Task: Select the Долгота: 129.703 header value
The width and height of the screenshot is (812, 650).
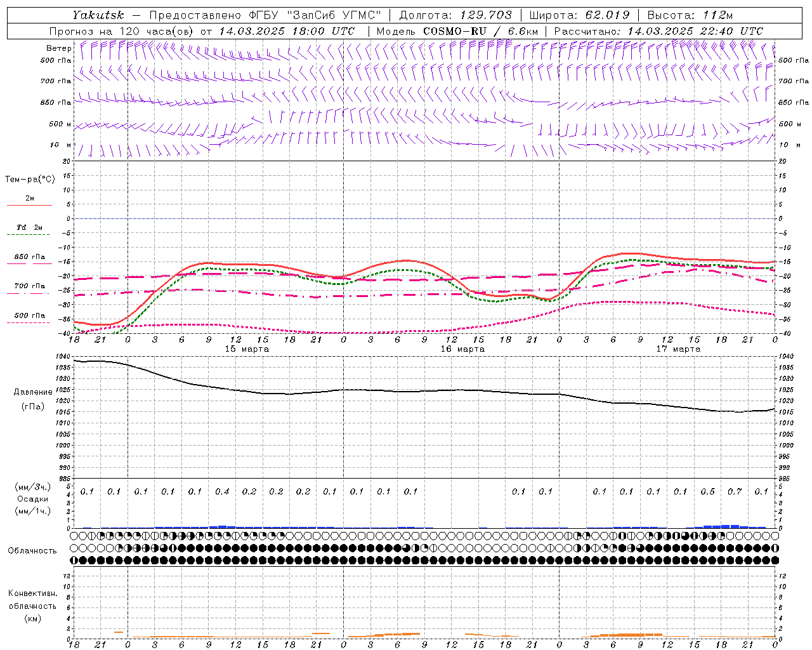Action: 455,15
